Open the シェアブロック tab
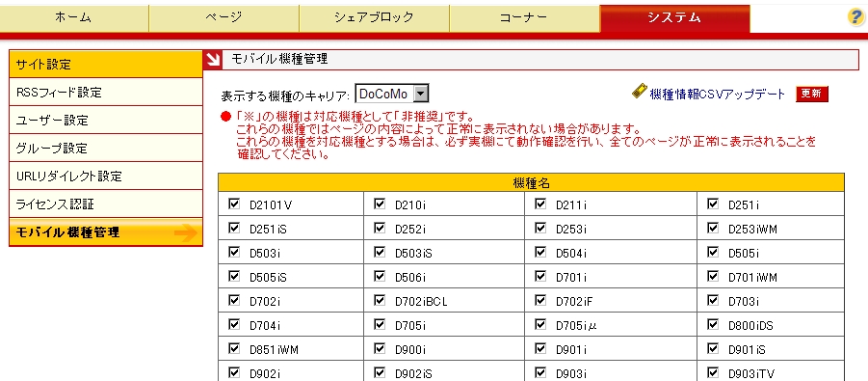Viewport: 868px width, 381px height. (x=374, y=17)
